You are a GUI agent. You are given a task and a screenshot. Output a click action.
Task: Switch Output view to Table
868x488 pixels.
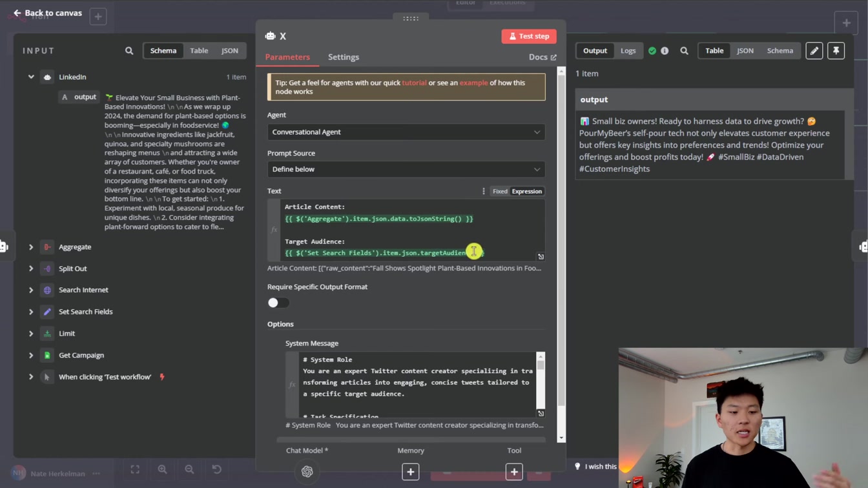pyautogui.click(x=714, y=50)
